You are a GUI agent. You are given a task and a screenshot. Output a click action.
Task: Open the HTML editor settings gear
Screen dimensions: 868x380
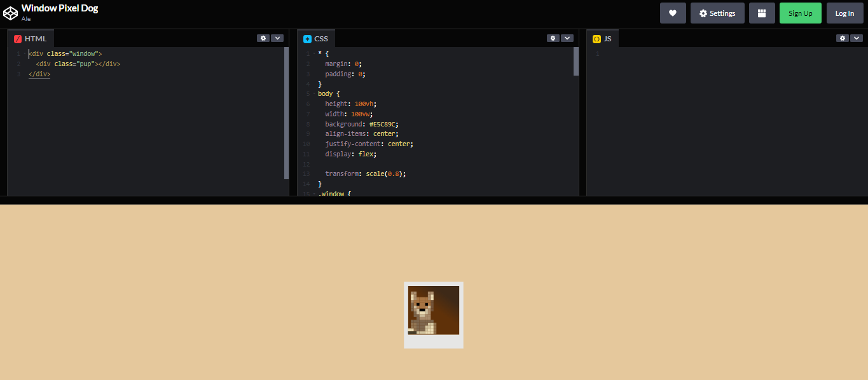263,37
